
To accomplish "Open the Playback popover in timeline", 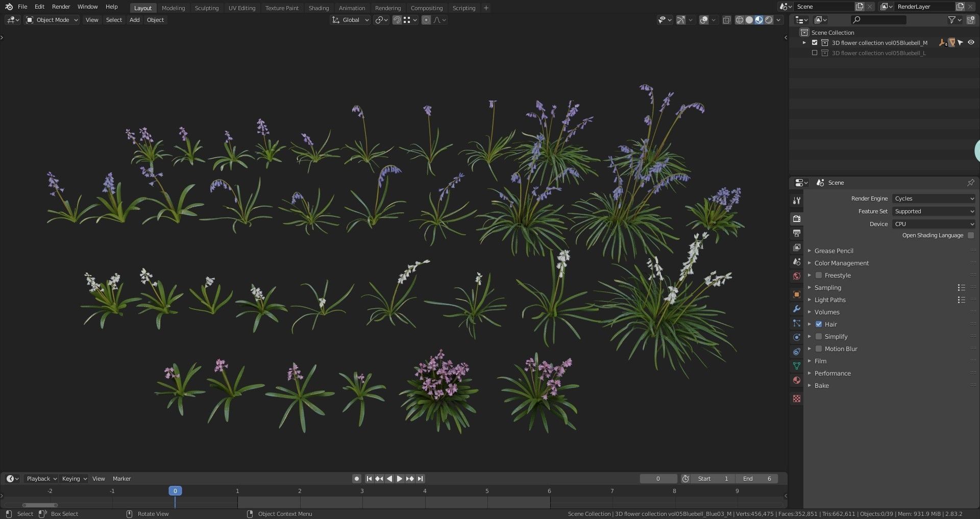I will (41, 479).
